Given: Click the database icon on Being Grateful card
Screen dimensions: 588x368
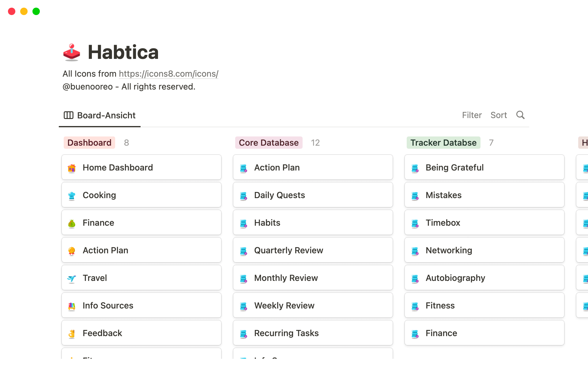Looking at the screenshot, I should click(415, 167).
